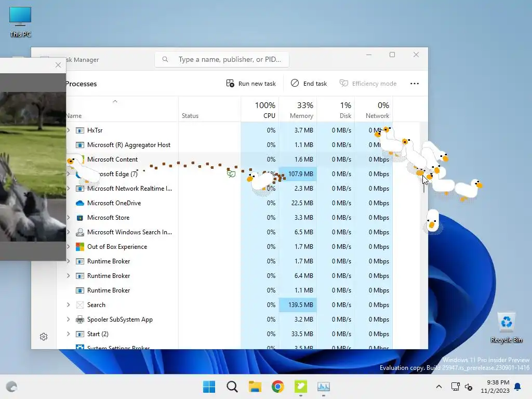Image resolution: width=532 pixels, height=399 pixels.
Task: Click the Run new task button
Action: pyautogui.click(x=251, y=84)
